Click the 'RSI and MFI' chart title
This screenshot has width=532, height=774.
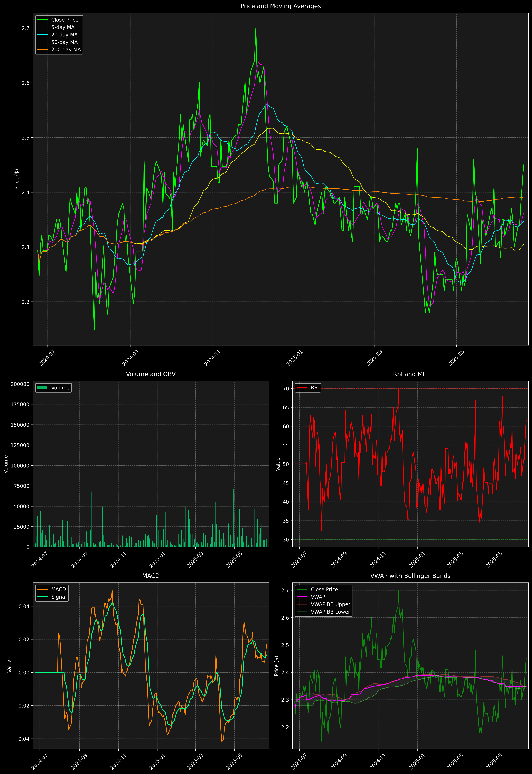click(x=410, y=374)
